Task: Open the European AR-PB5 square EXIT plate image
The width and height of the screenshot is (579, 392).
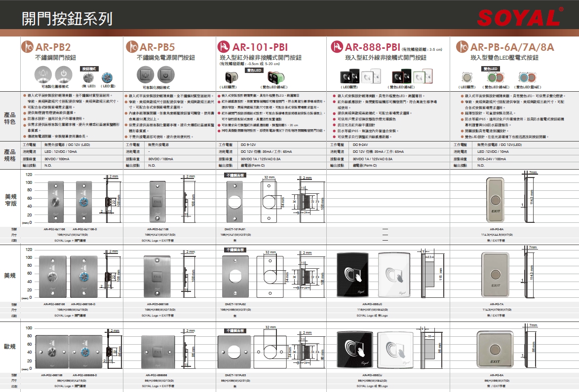Action: 158,351
